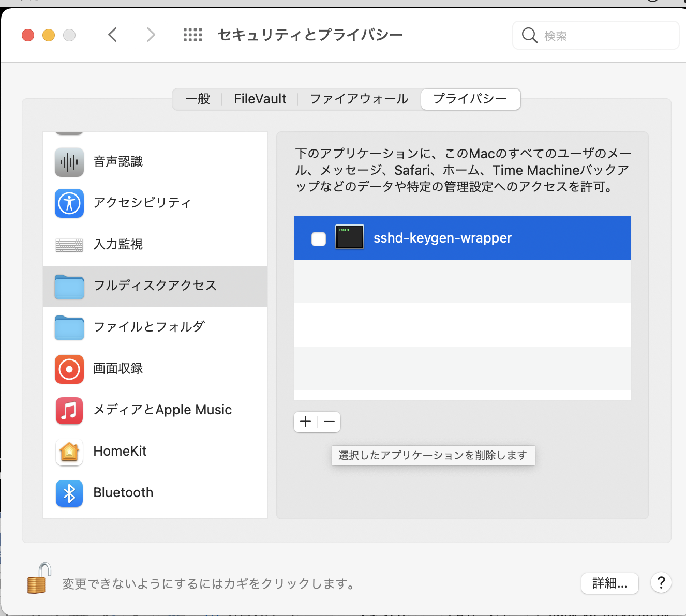
Task: Select the アクセシビリティ label in sidebar
Action: [142, 203]
